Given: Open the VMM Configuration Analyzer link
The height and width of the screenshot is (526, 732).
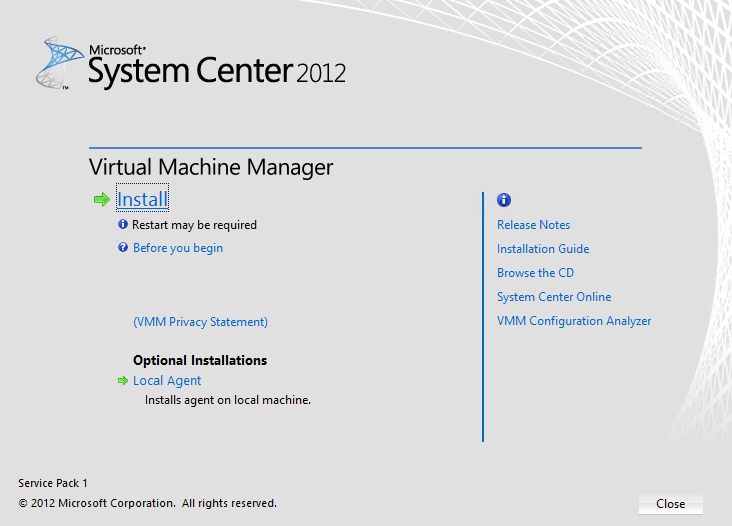Looking at the screenshot, I should (x=574, y=321).
